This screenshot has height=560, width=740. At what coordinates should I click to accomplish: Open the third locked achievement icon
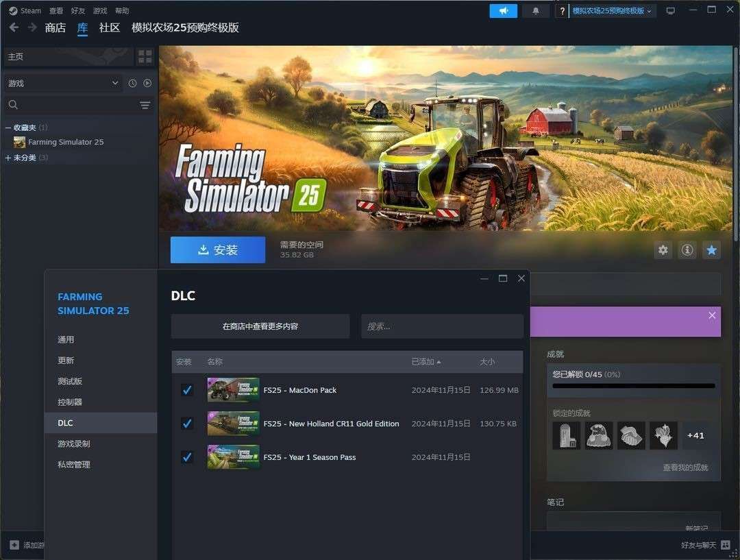coord(631,435)
